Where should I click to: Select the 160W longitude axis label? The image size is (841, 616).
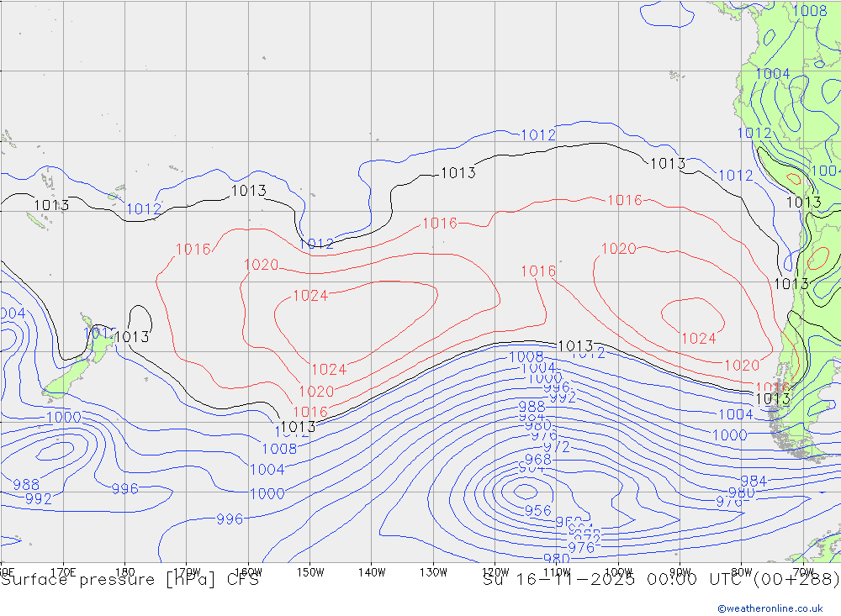248,572
